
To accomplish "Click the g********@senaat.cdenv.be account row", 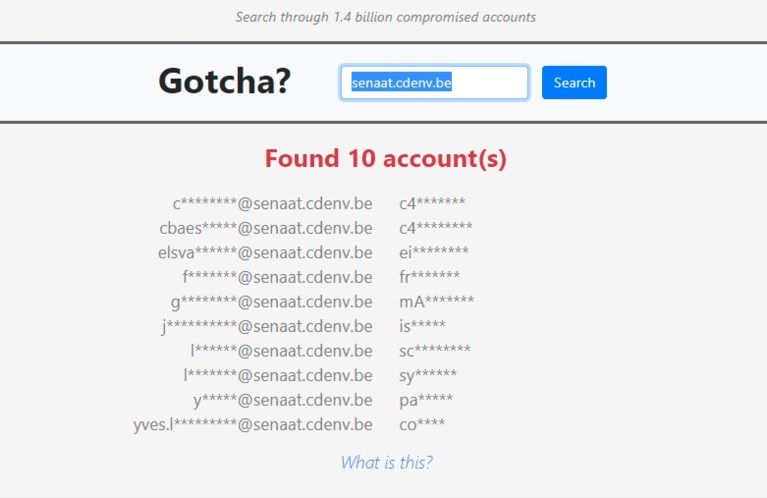I will coord(271,302).
